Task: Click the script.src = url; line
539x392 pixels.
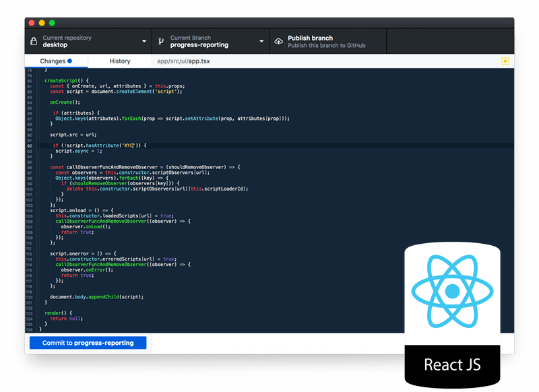Action: pyautogui.click(x=73, y=135)
